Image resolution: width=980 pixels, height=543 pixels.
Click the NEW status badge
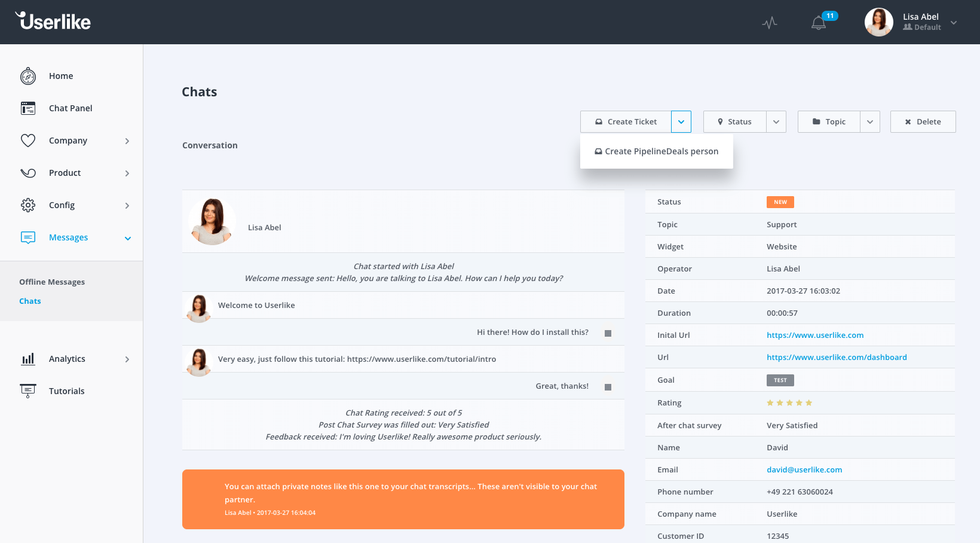click(780, 202)
